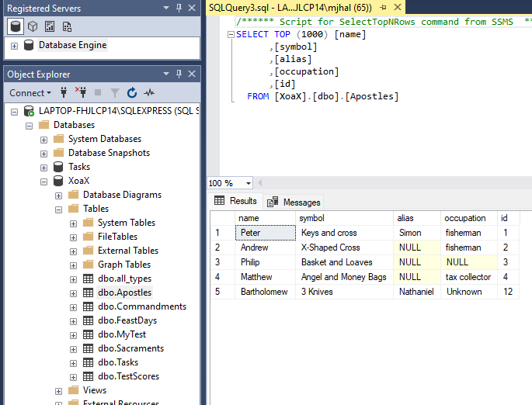This screenshot has height=405, width=532.
Task: Click the Disconnect plug icon
Action: point(80,92)
